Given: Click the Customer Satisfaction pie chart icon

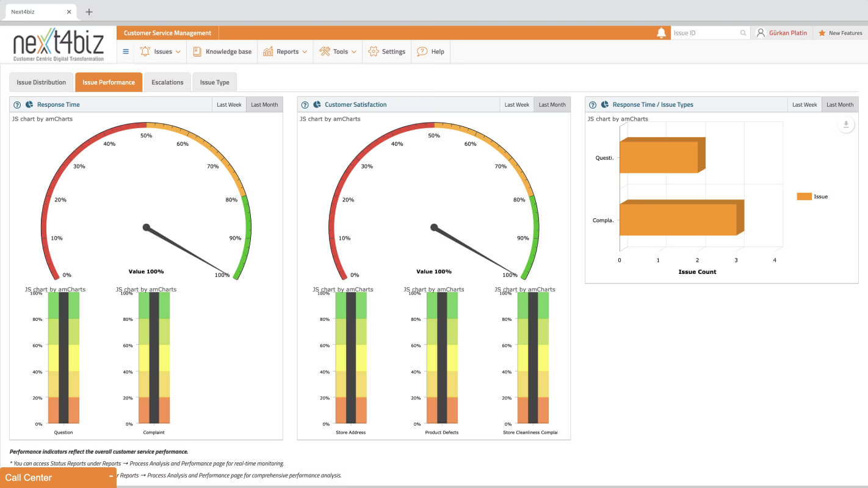Looking at the screenshot, I should click(316, 105).
